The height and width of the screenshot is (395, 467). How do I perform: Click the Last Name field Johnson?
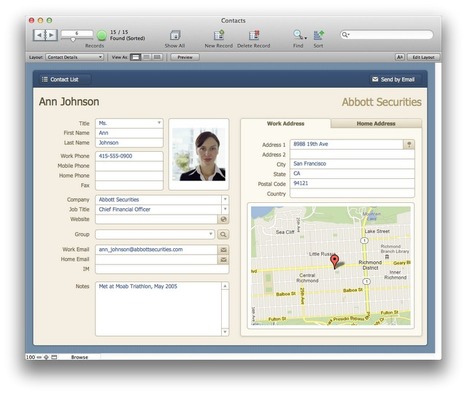tap(129, 143)
